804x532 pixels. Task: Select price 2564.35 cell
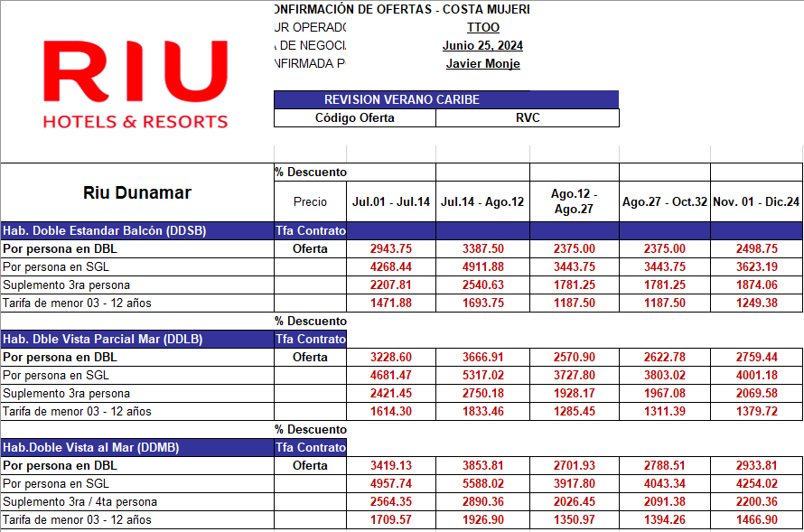[391, 502]
